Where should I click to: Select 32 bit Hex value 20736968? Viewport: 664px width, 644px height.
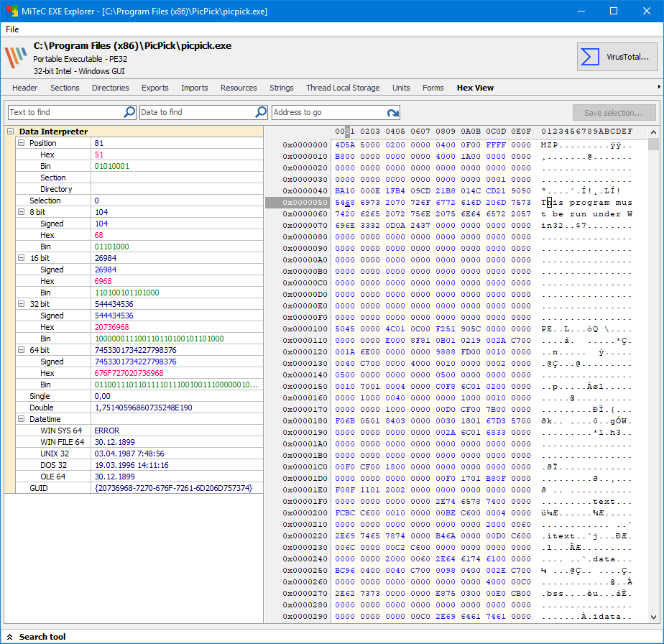click(x=112, y=327)
